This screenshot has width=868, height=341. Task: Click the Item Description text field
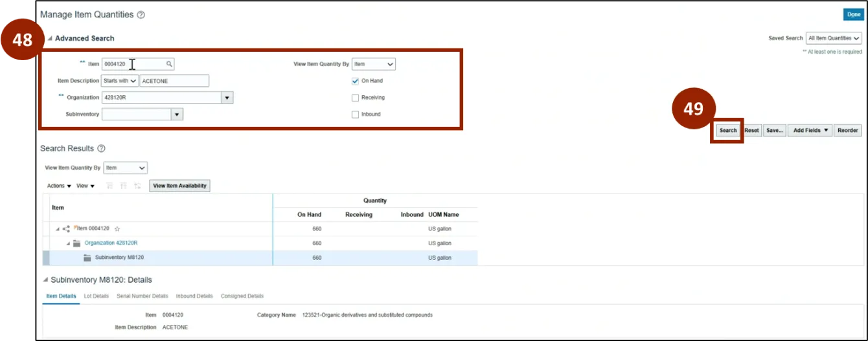click(x=174, y=81)
